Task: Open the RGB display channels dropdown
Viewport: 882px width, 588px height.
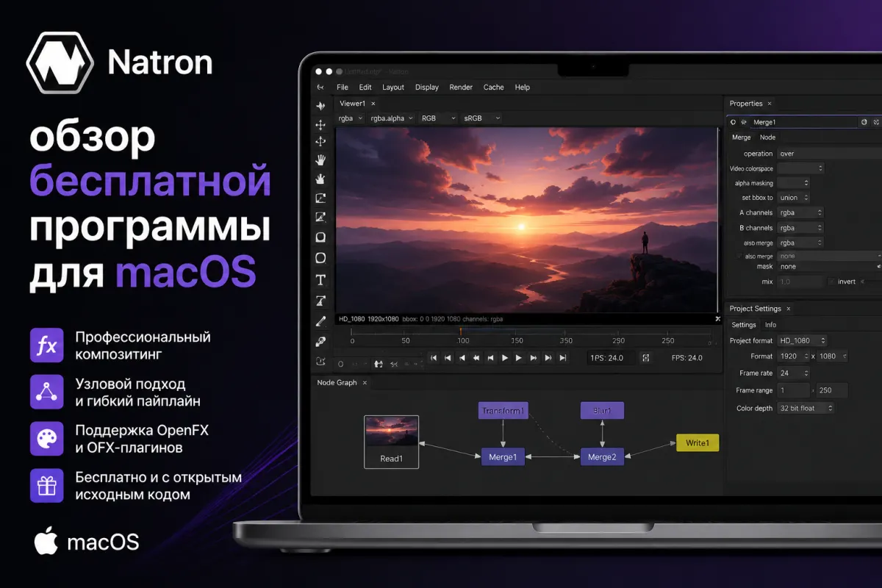Action: point(438,118)
